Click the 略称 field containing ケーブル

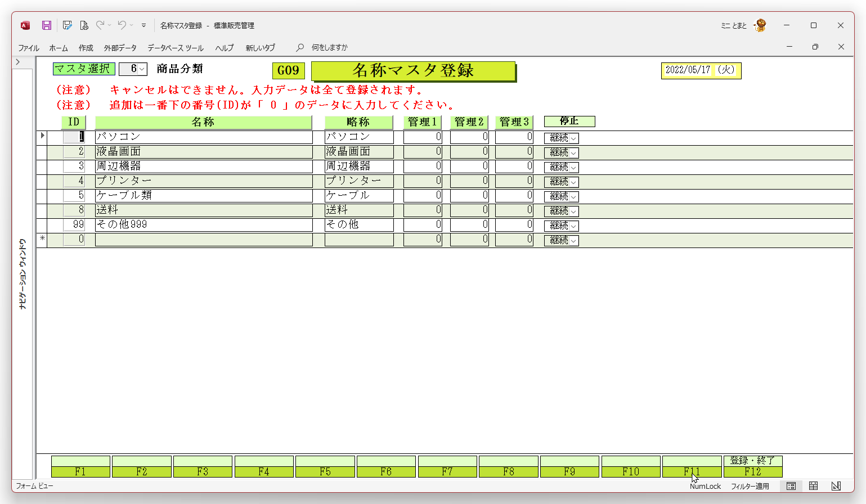click(359, 195)
